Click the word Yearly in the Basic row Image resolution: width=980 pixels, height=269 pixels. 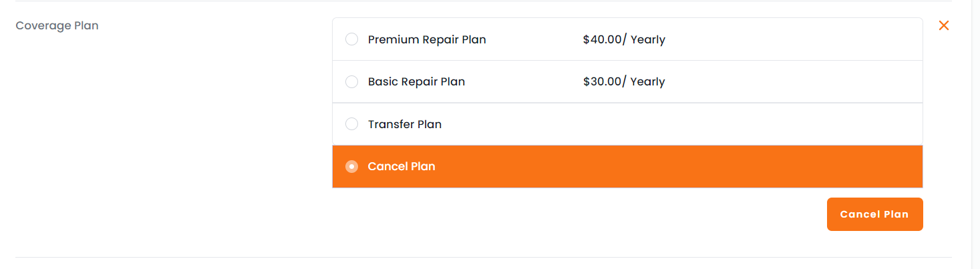pos(647,81)
